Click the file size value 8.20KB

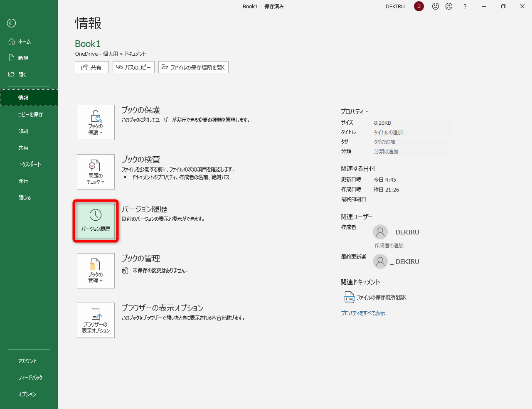pyautogui.click(x=382, y=123)
